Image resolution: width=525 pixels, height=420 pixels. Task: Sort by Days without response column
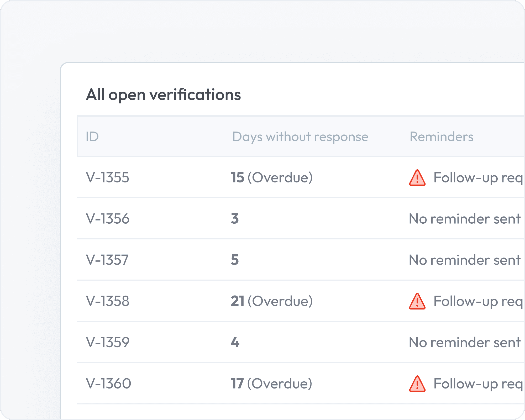pyautogui.click(x=300, y=137)
